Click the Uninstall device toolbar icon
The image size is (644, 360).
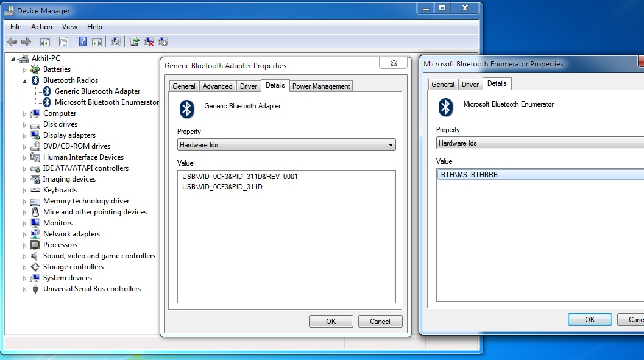point(149,41)
